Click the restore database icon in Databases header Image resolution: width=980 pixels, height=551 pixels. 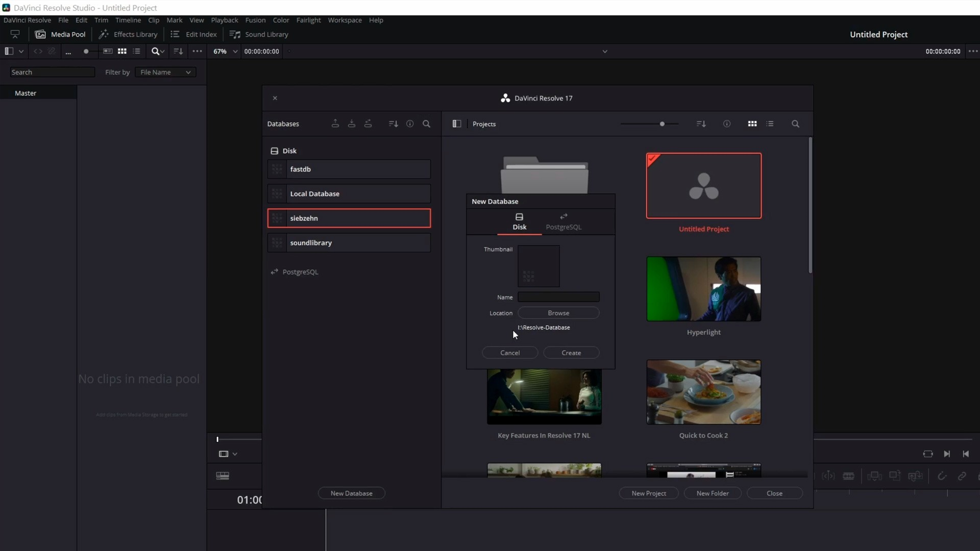tap(352, 123)
